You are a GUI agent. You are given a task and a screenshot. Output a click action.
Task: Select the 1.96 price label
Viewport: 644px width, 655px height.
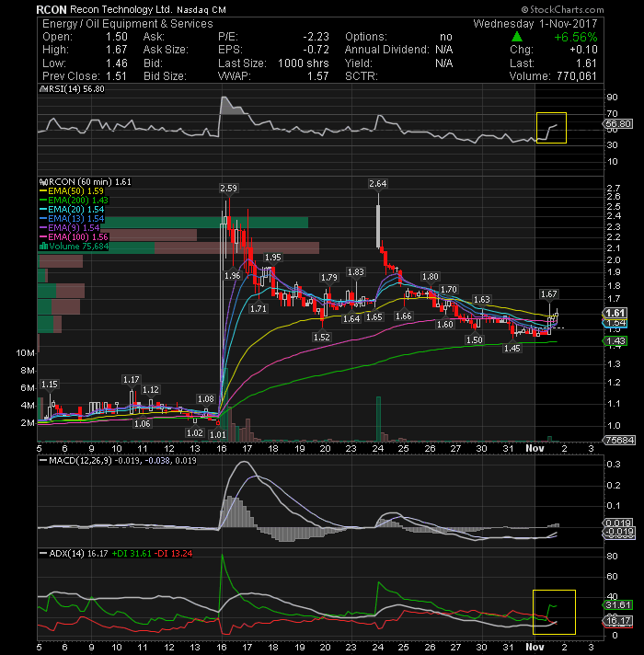(232, 276)
